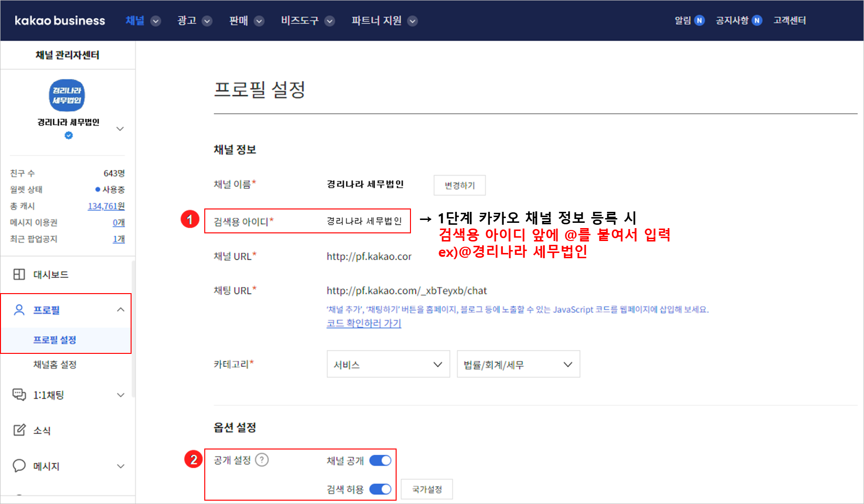Toggle the 검색 허용 switch
Viewport: 864px width, 504px height.
(x=380, y=489)
